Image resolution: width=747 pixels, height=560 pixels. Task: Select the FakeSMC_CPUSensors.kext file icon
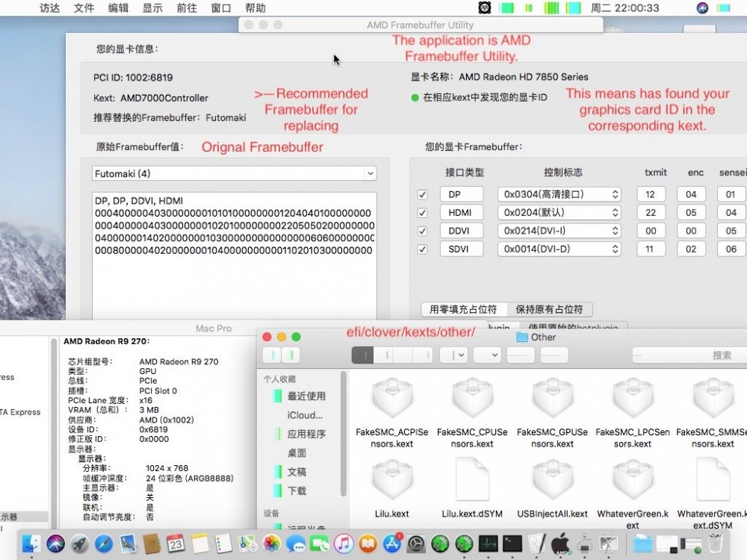[x=472, y=399]
